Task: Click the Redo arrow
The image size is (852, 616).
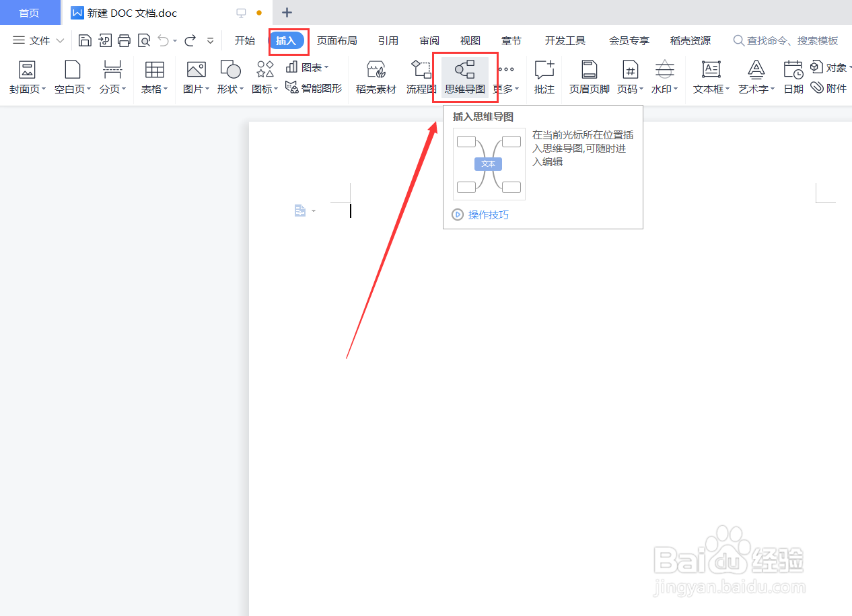Action: tap(190, 41)
